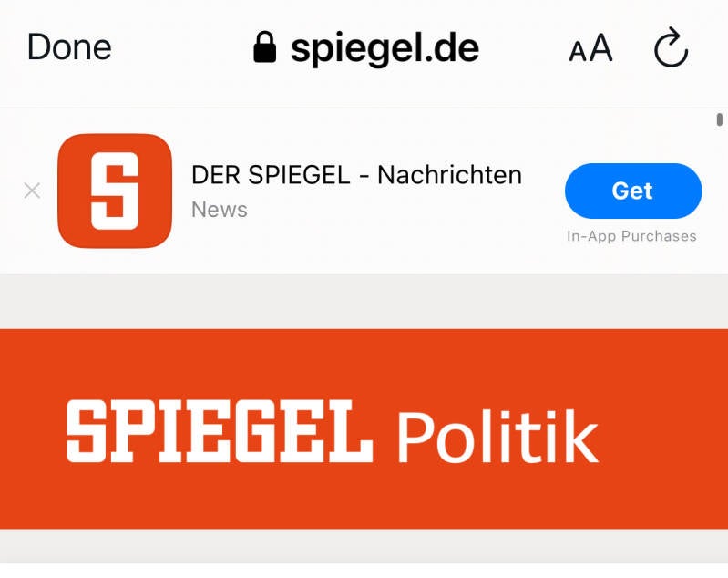The height and width of the screenshot is (578, 728).
Task: Dismiss the app banner with the X
Action: [32, 191]
